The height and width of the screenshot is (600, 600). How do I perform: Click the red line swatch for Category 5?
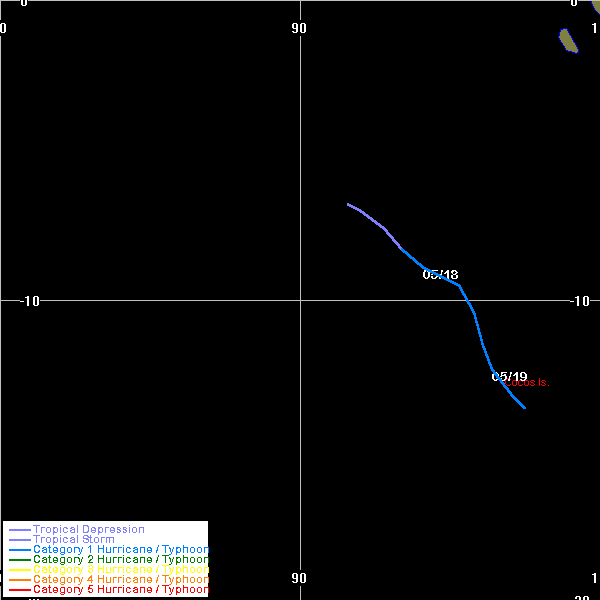(19, 590)
